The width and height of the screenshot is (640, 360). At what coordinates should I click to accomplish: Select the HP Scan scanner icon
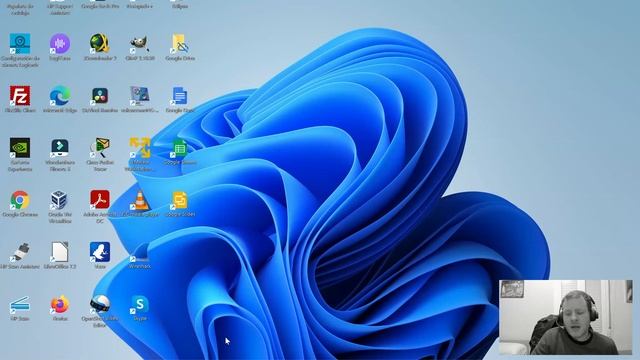(x=20, y=304)
